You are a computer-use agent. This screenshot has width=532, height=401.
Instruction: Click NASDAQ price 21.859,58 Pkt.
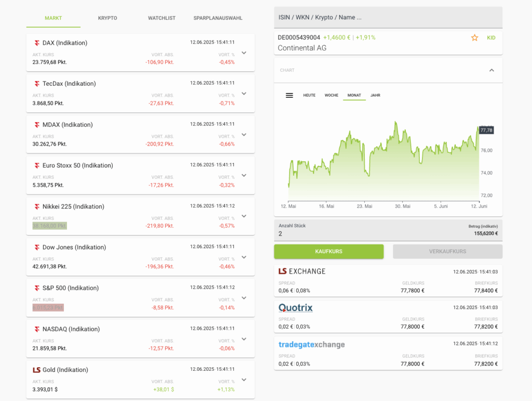click(x=49, y=348)
